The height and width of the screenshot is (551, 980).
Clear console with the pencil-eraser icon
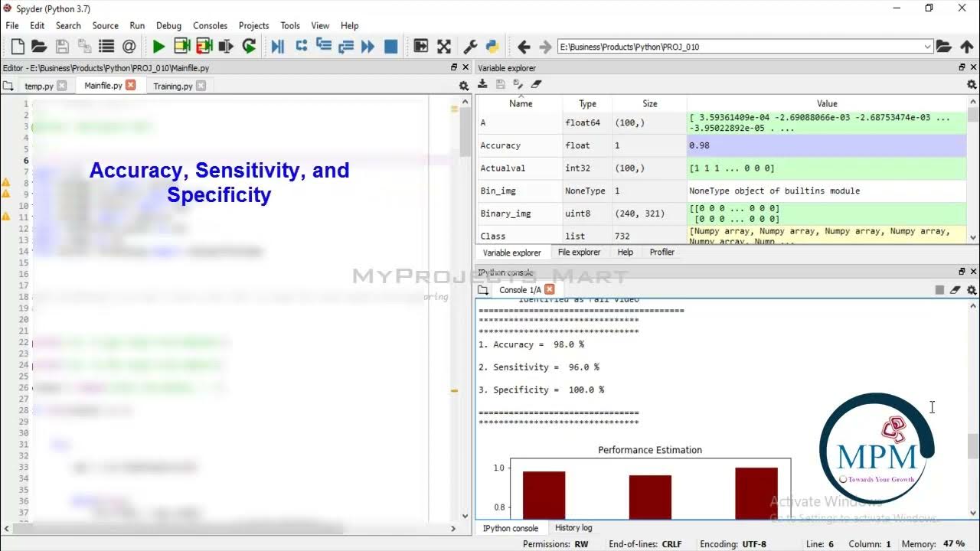(955, 290)
